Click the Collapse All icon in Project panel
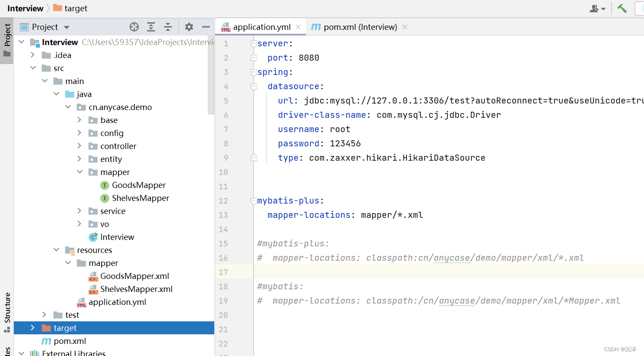This screenshot has width=644, height=356. tap(168, 27)
